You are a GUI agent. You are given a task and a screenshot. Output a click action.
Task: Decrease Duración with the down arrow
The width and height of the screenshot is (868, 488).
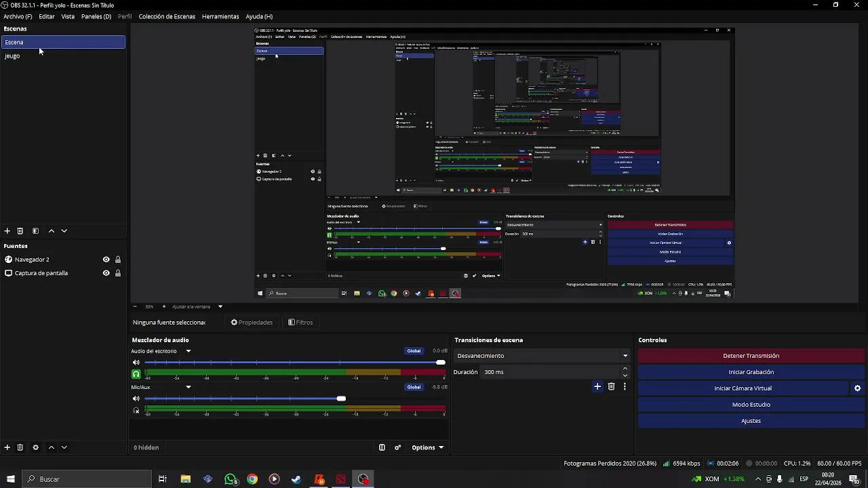click(625, 375)
